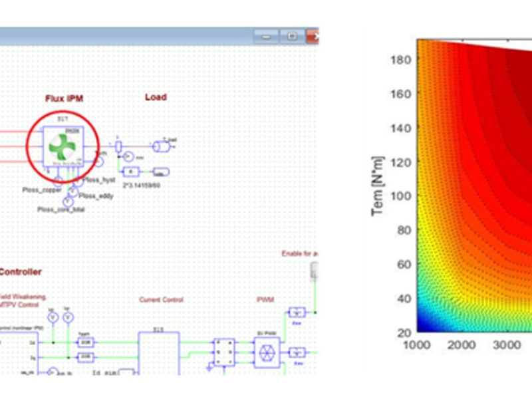Click the 'Ploss_copper' probe label
This screenshot has width=532, height=399.
(42, 190)
